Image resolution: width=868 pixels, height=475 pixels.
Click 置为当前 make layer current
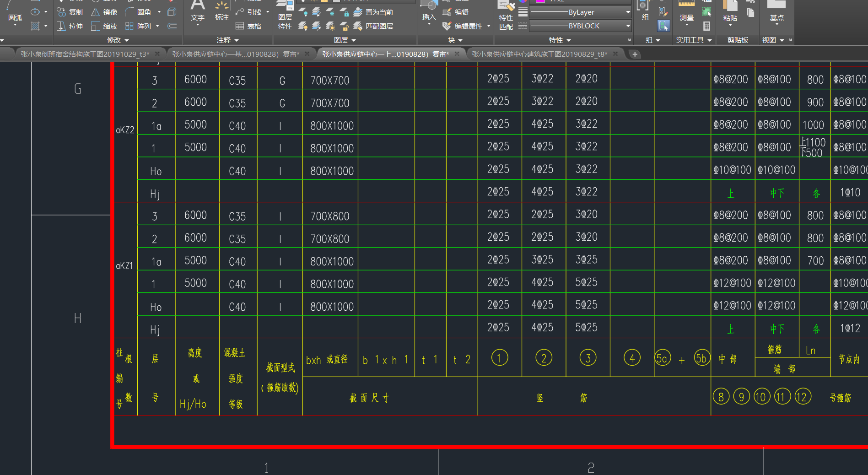374,12
